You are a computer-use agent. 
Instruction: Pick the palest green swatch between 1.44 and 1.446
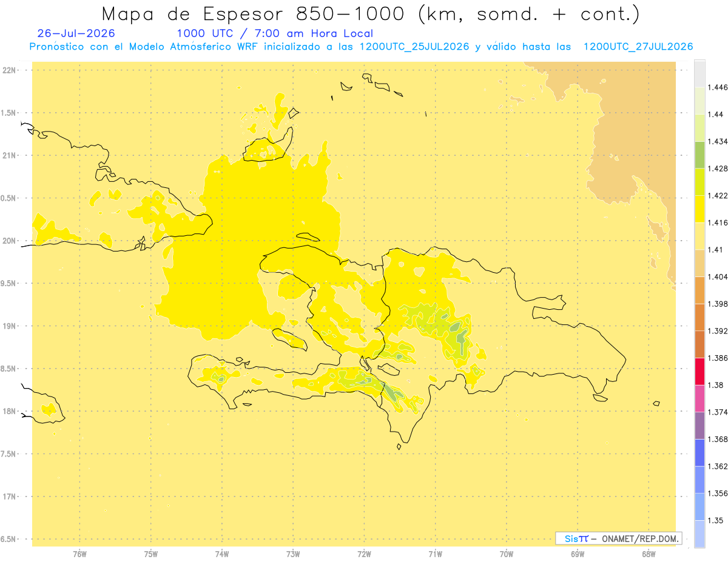(699, 101)
